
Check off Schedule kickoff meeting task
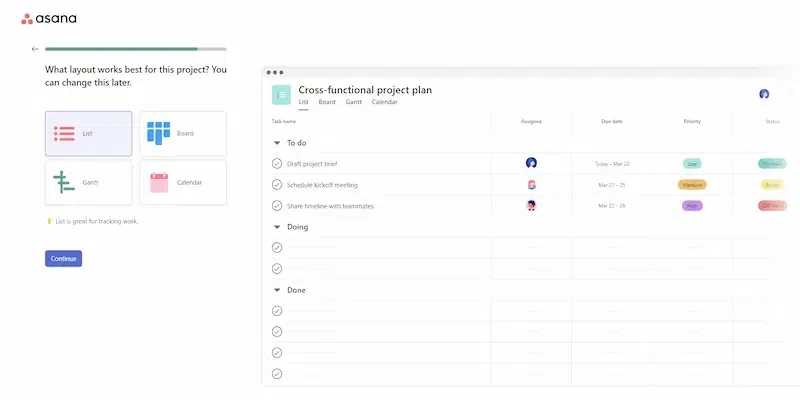point(277,184)
